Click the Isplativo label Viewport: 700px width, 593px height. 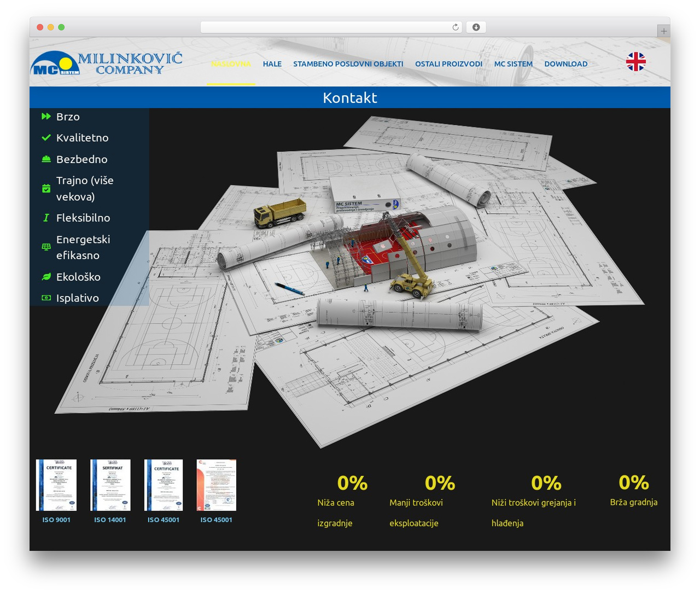coord(78,298)
